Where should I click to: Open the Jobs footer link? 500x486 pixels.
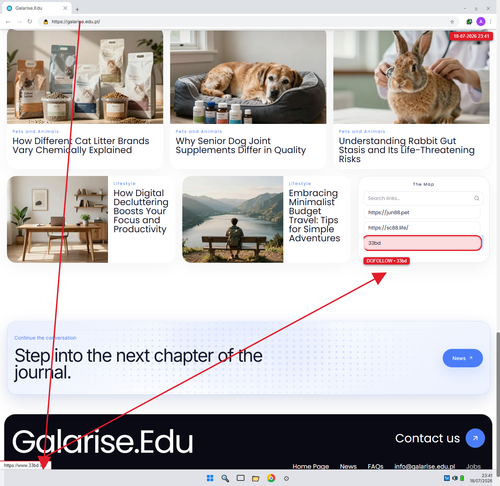473,466
